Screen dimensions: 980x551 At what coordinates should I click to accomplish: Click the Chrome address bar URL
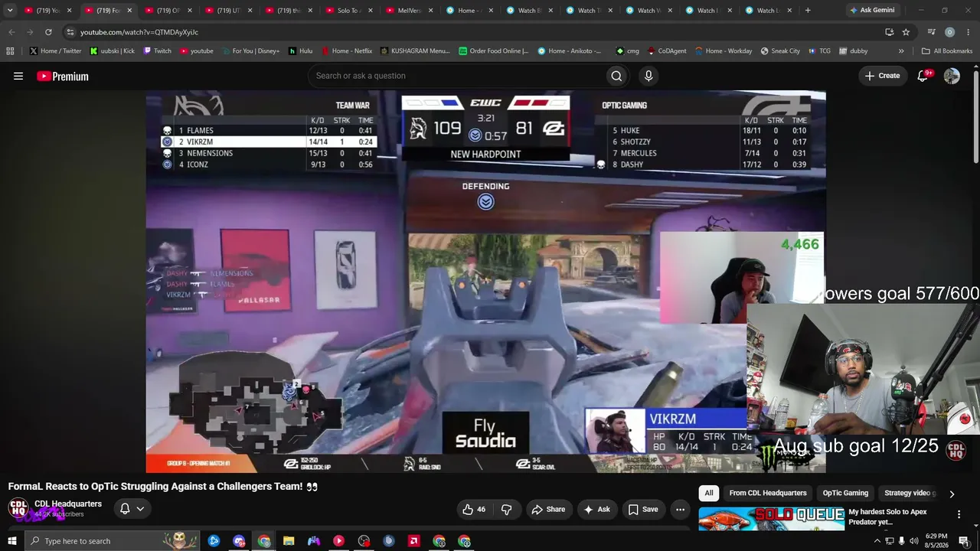pyautogui.click(x=139, y=32)
